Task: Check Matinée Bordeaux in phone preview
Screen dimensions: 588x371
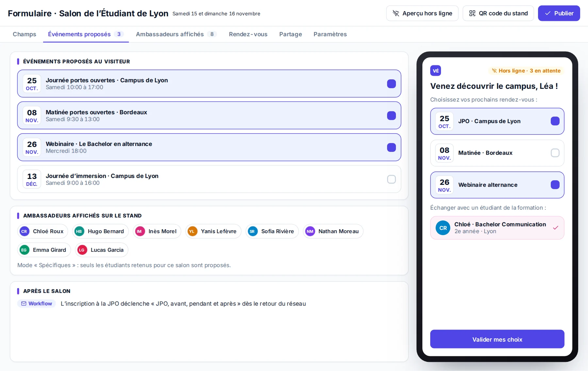Action: 555,153
